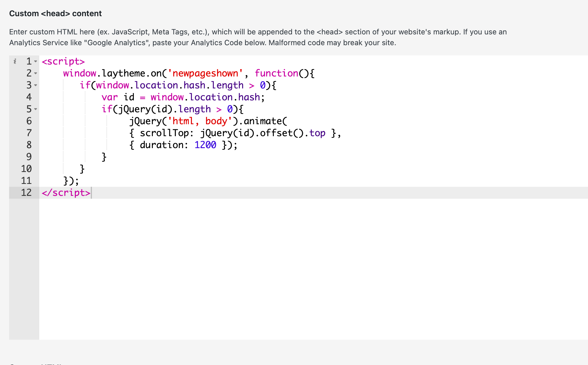Click line number 10 in the gutter
Screen dimensions: 588x365
[x=26, y=169]
